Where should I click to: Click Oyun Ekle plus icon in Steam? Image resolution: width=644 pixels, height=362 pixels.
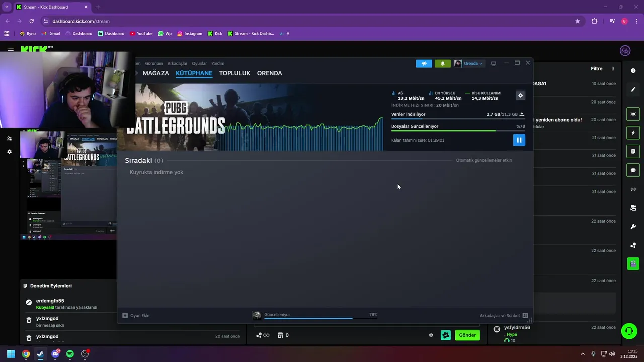125,316
